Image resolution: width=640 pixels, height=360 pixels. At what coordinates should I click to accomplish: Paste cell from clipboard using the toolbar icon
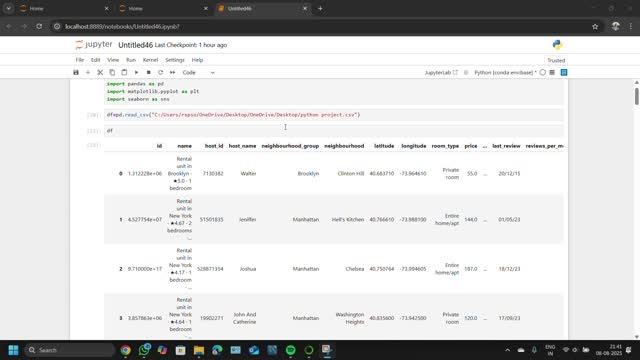click(124, 72)
